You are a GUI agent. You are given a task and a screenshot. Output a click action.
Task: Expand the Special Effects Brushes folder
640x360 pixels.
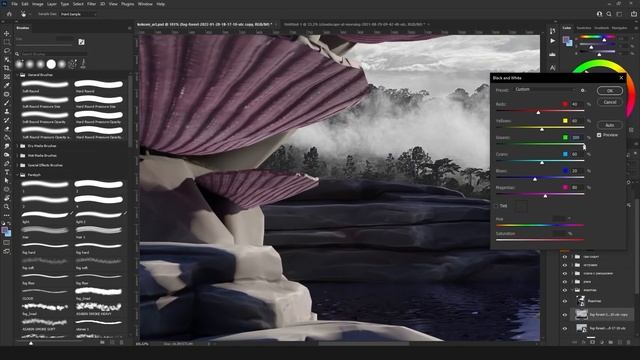click(x=18, y=165)
